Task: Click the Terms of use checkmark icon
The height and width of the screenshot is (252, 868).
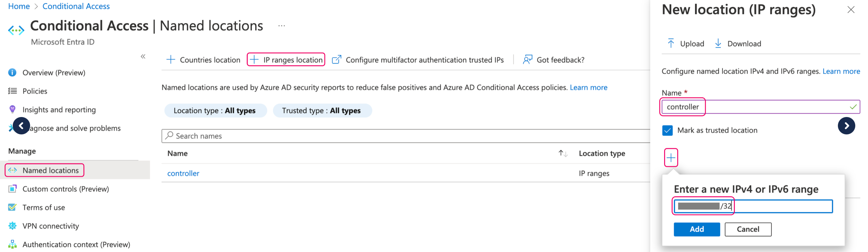Action: [12, 207]
